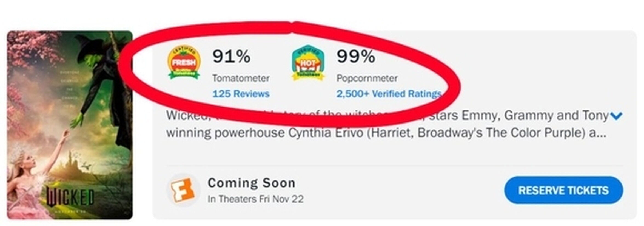The image size is (644, 226).
Task: Click the 91% Tomatometer score
Action: tap(231, 56)
